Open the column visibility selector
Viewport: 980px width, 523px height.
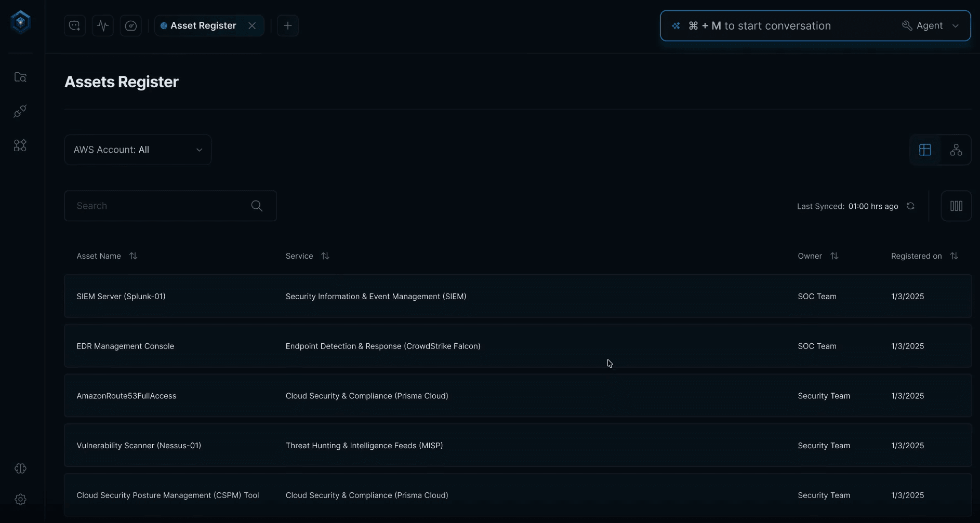(956, 206)
